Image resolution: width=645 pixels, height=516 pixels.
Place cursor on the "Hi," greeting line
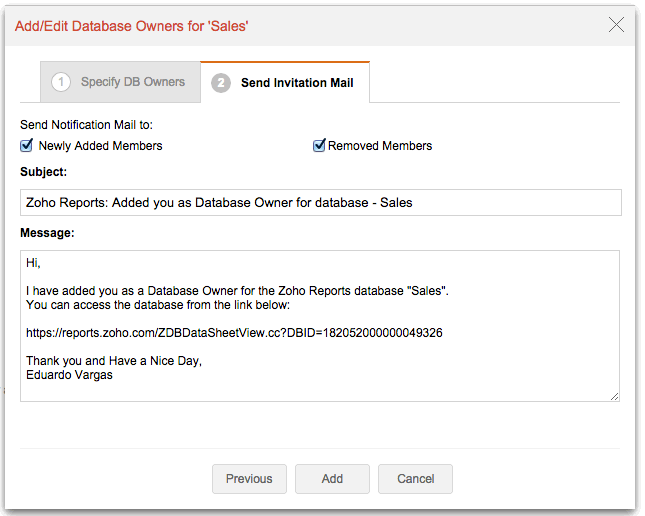click(35, 264)
